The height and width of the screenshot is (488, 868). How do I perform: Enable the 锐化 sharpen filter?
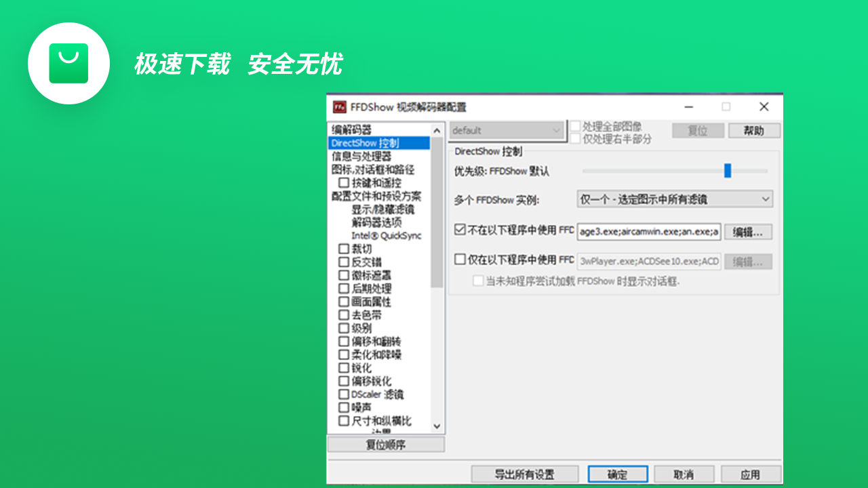click(344, 367)
